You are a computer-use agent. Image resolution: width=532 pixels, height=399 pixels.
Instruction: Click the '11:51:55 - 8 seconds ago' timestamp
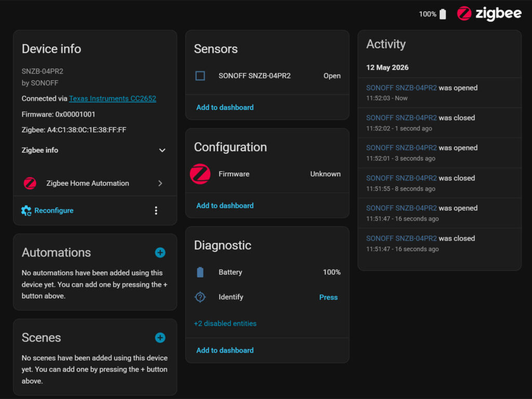401,189
